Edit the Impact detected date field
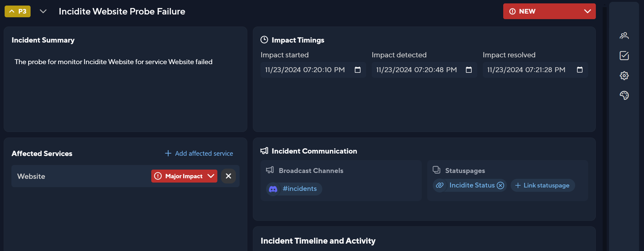The width and height of the screenshot is (644, 251). point(424,70)
